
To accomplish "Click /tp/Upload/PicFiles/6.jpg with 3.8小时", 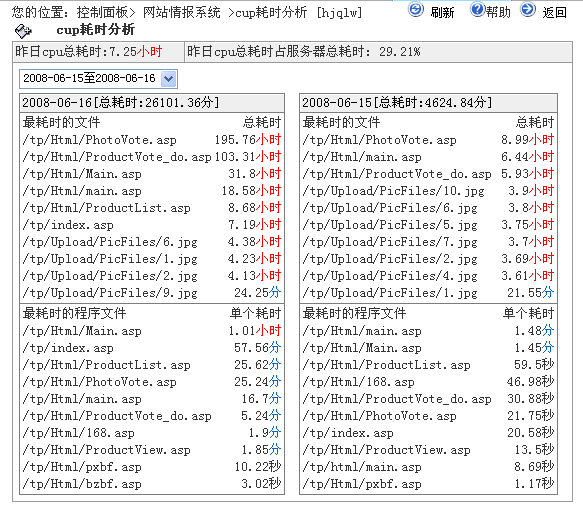I will tap(428, 208).
